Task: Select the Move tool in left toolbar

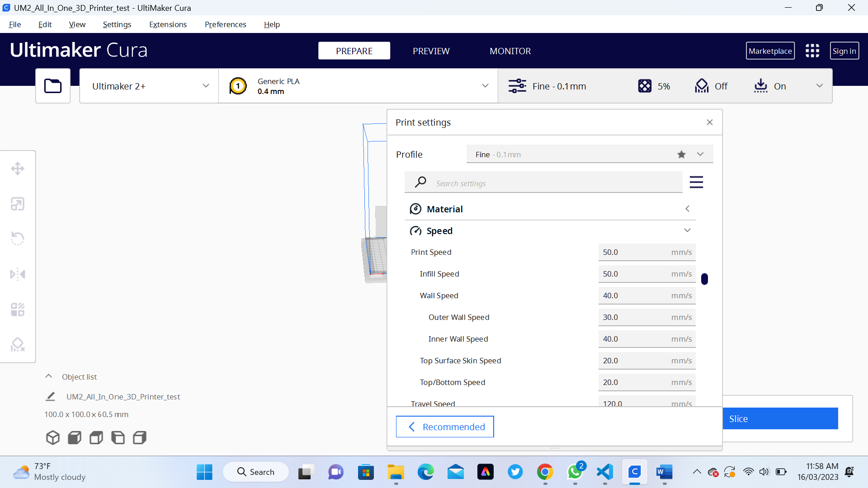Action: (x=18, y=169)
